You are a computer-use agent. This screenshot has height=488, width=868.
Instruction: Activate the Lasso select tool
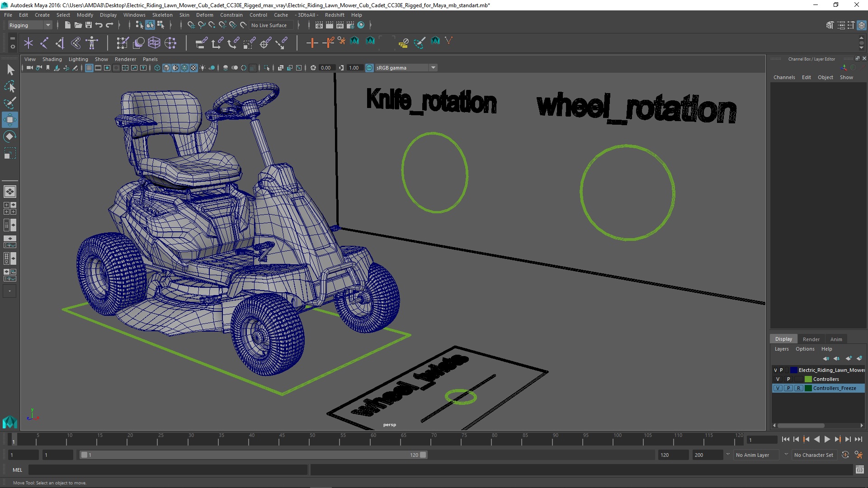[10, 86]
